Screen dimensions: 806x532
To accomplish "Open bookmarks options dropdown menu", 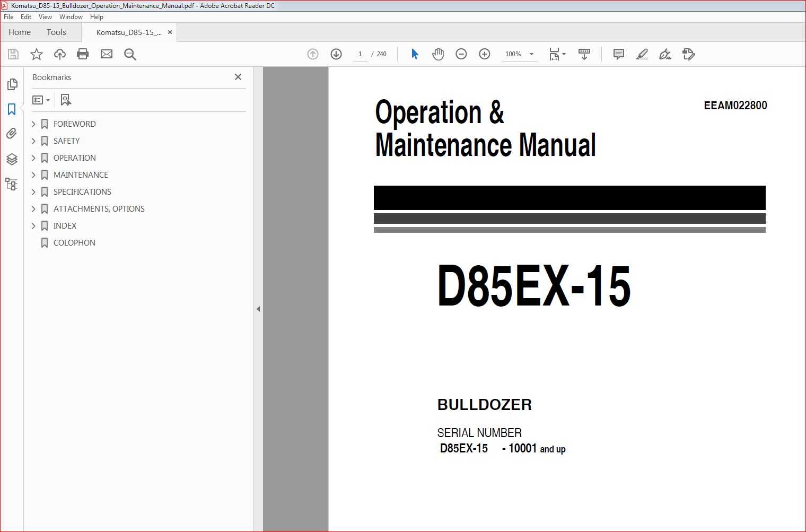I will click(41, 100).
